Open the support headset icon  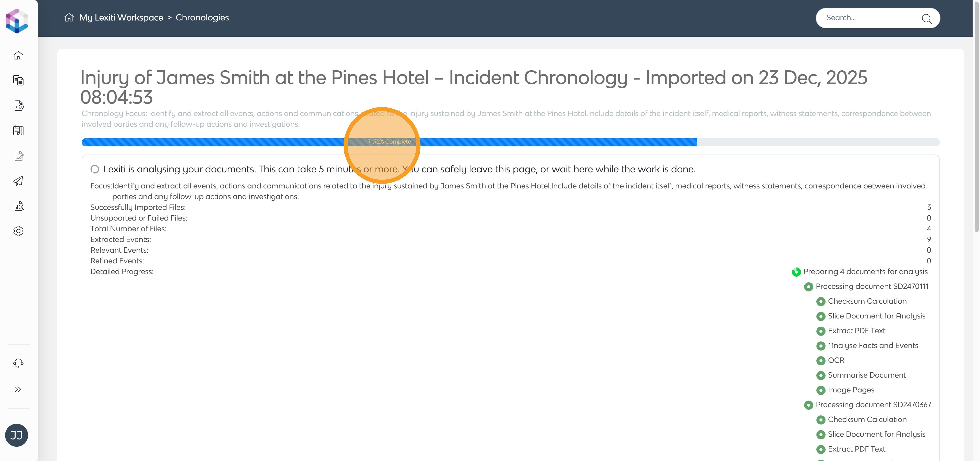click(18, 363)
